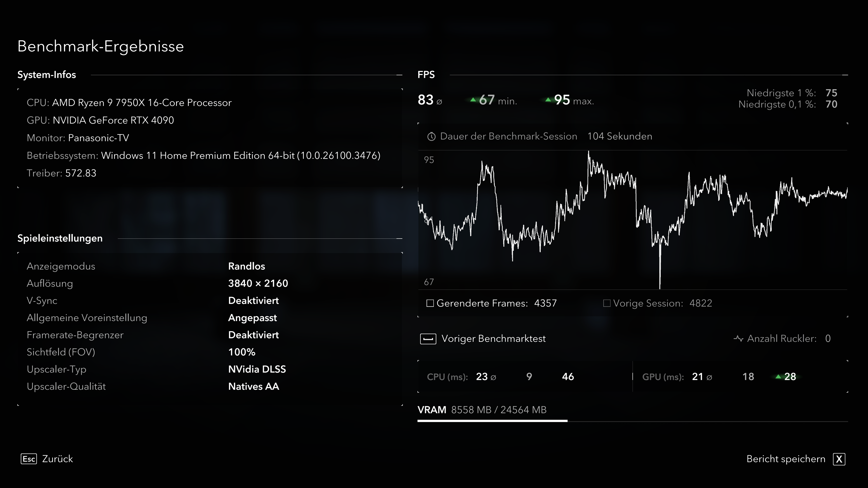Select the System-Infos section header

pos(47,75)
